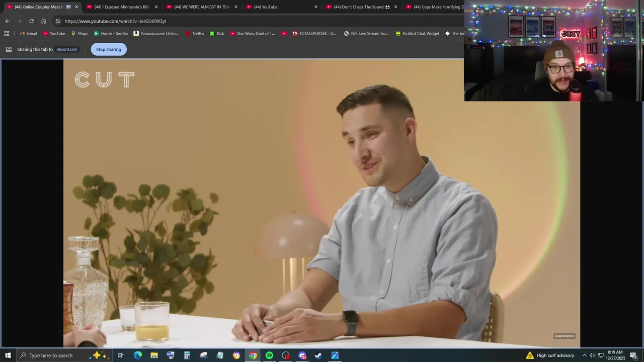Open the Home – SeeFlix bookmark
This screenshot has height=362, width=644.
pos(111,34)
